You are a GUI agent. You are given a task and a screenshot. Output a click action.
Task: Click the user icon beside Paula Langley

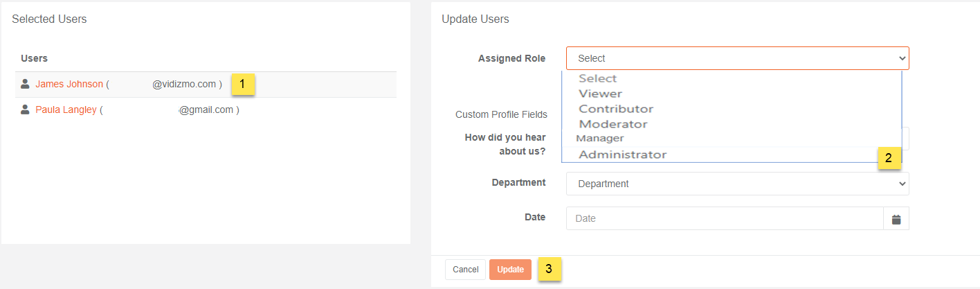(x=26, y=110)
